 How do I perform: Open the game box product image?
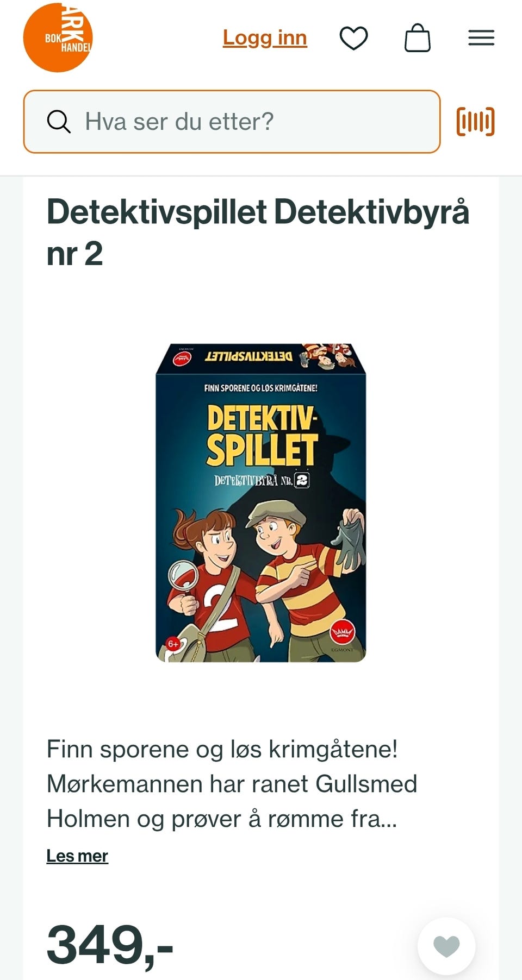pos(261,502)
